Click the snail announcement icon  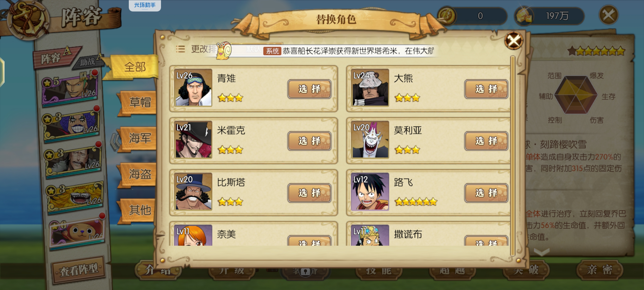(224, 51)
